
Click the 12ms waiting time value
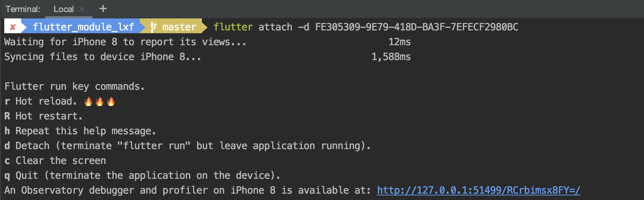point(399,42)
